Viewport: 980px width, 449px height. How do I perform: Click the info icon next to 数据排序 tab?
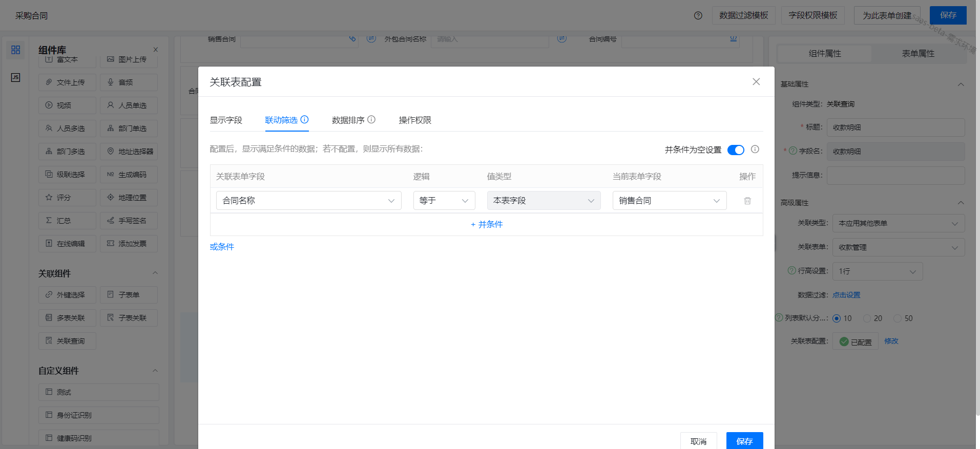[x=371, y=119]
